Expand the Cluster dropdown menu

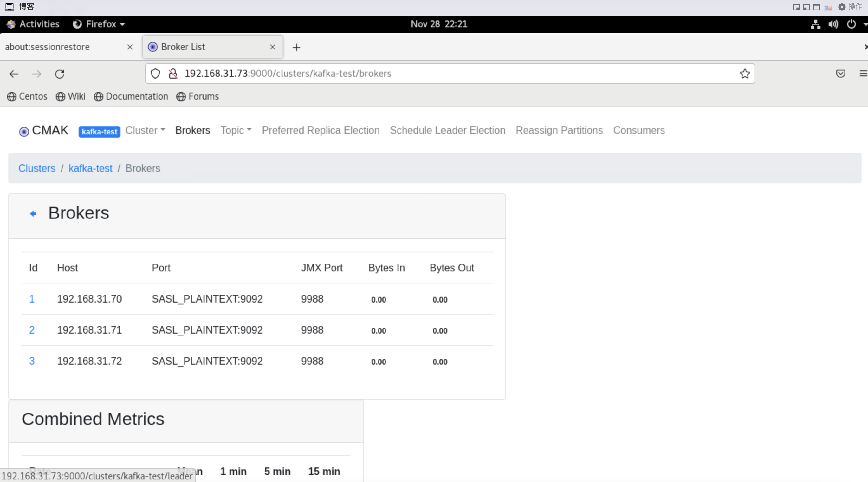click(x=145, y=130)
